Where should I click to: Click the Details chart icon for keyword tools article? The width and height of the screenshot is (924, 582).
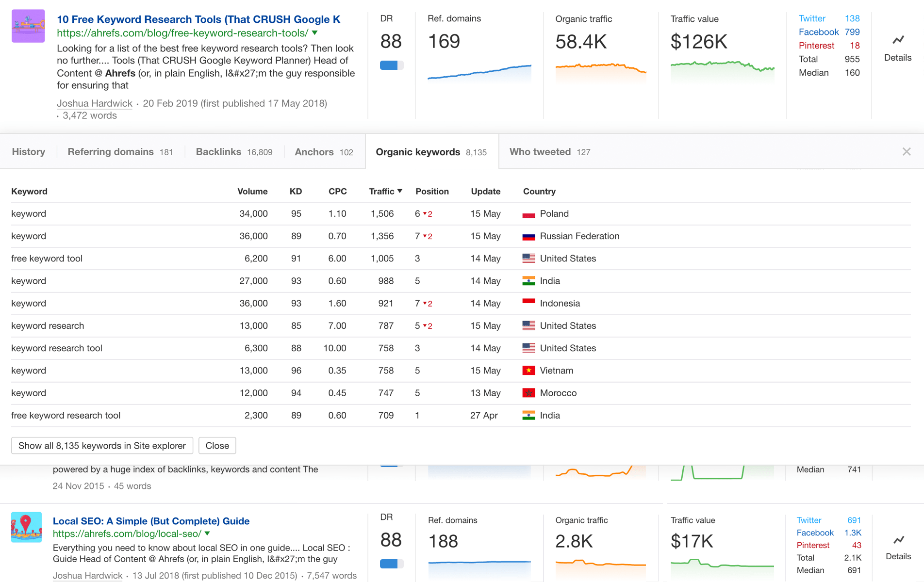(x=898, y=39)
